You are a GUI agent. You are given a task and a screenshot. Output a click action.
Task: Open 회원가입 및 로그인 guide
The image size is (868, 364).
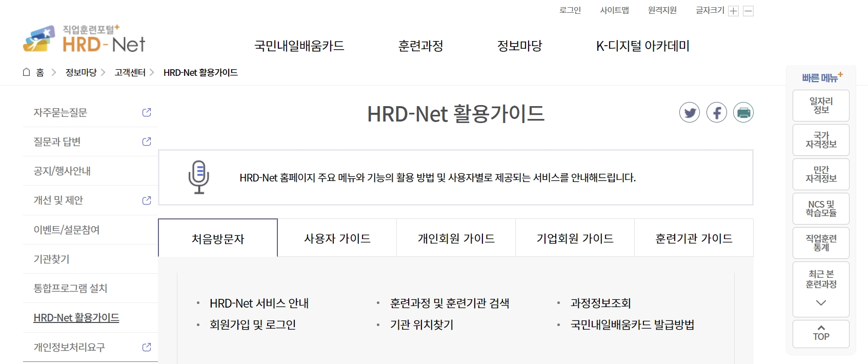point(253,325)
